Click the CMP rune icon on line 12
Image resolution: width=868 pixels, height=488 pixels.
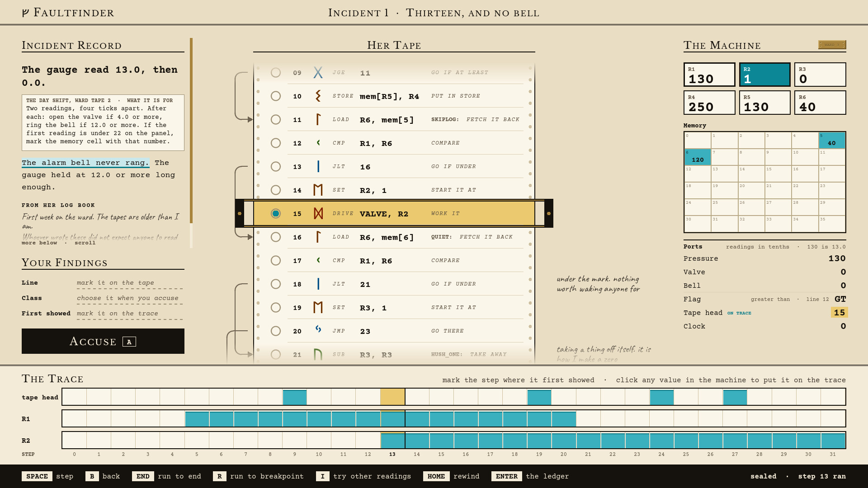pos(318,143)
